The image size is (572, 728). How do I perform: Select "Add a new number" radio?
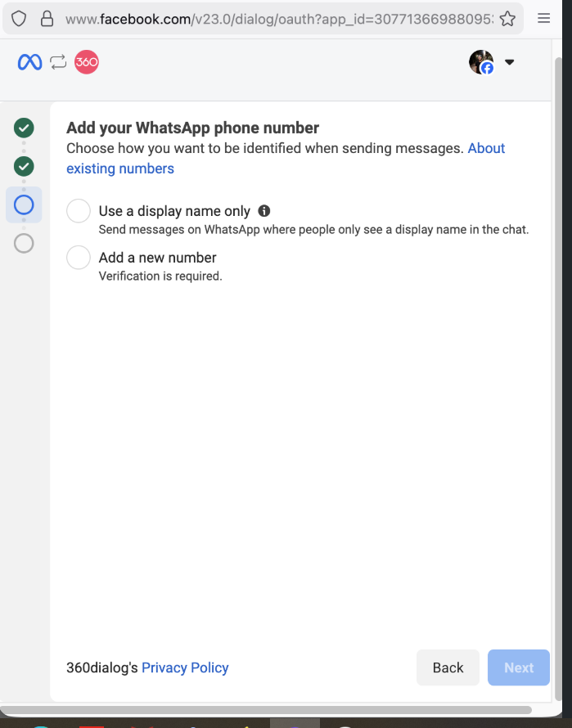(79, 258)
